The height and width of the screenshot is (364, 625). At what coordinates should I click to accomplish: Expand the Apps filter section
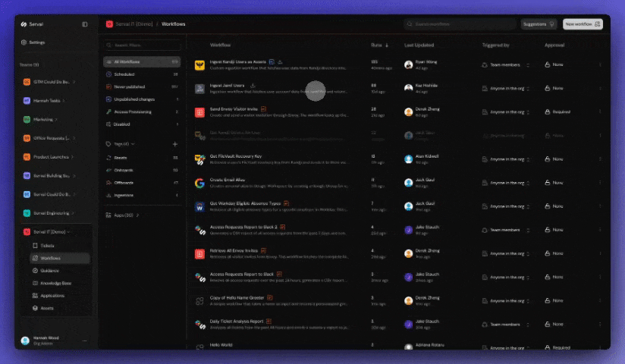pos(137,215)
